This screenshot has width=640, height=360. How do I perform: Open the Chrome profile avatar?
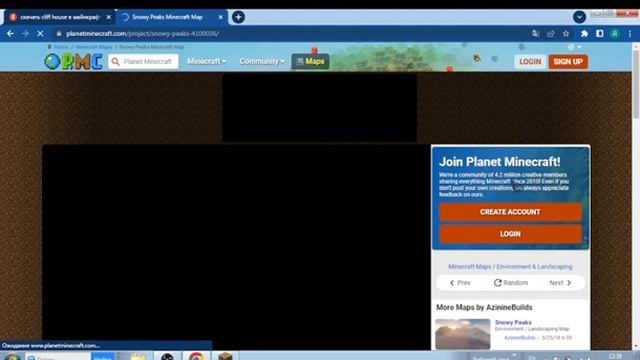pos(615,33)
